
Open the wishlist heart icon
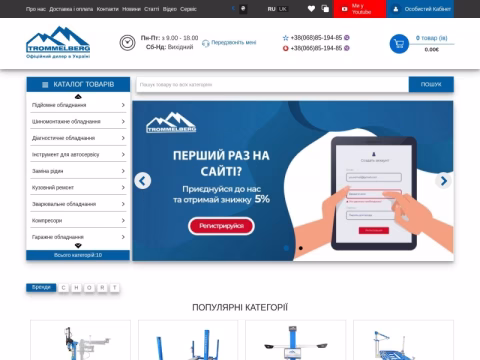click(311, 9)
